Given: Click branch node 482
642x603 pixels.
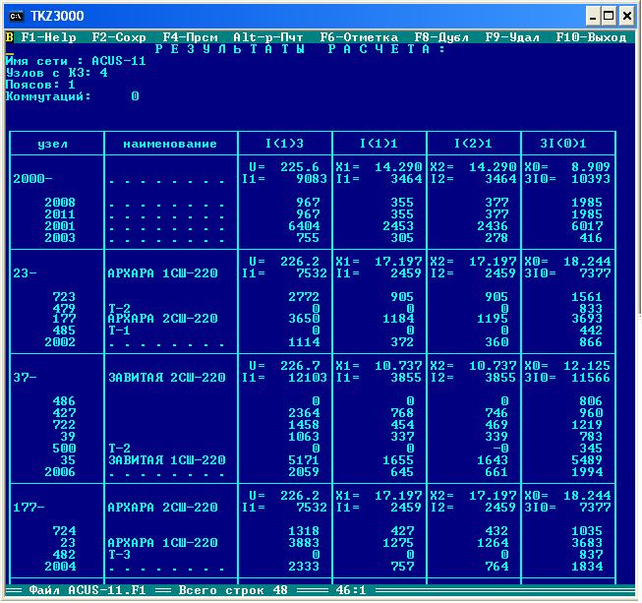Looking at the screenshot, I should click(64, 555).
